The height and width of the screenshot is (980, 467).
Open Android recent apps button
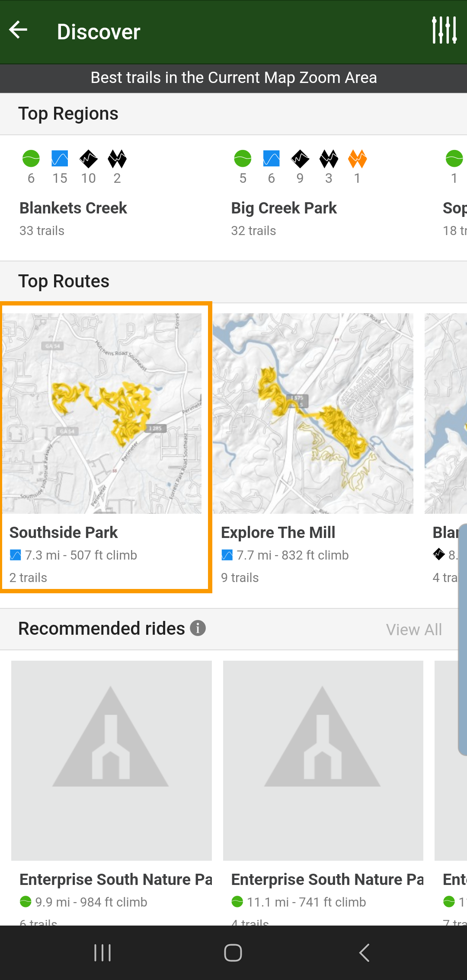[x=102, y=952]
